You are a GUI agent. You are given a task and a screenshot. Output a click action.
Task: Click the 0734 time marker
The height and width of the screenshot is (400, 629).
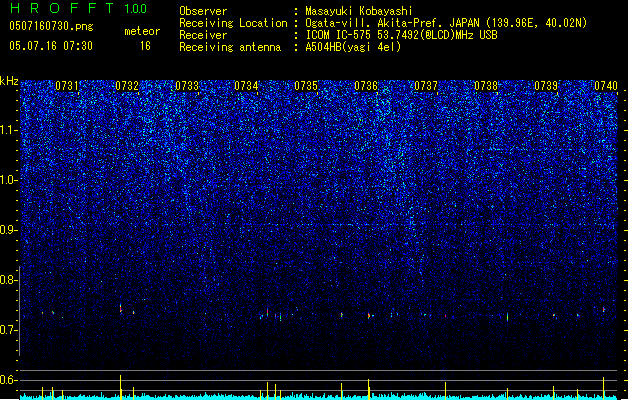click(246, 86)
